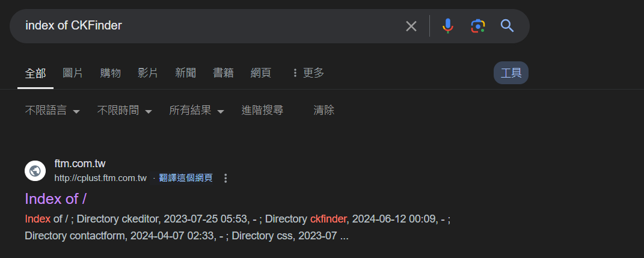Switch to the 網頁 web tab
The height and width of the screenshot is (258, 644).
(x=261, y=73)
